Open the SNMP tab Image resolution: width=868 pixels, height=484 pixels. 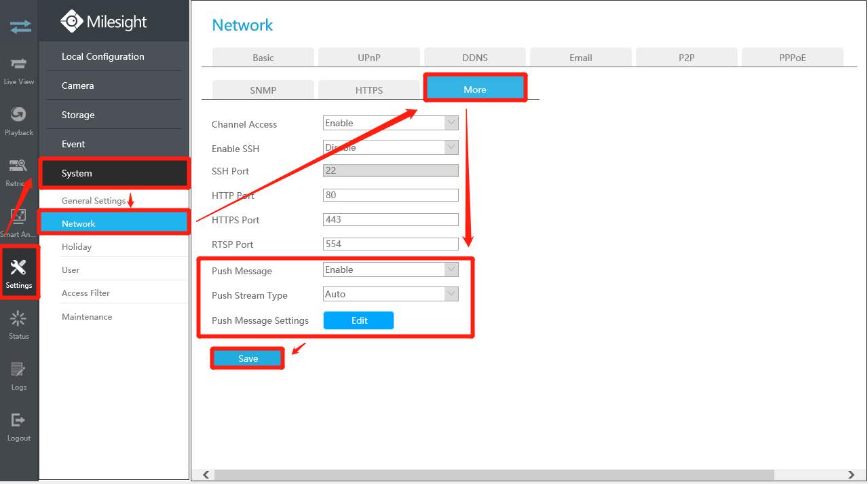tap(263, 90)
